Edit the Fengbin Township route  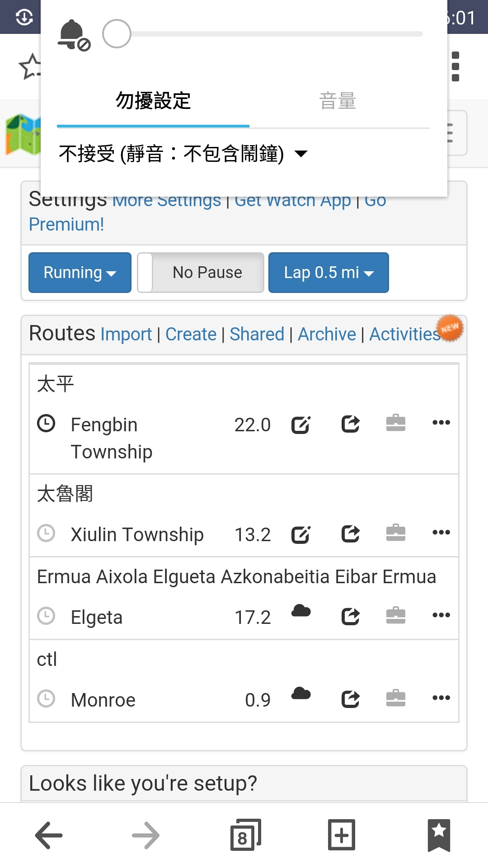click(301, 424)
